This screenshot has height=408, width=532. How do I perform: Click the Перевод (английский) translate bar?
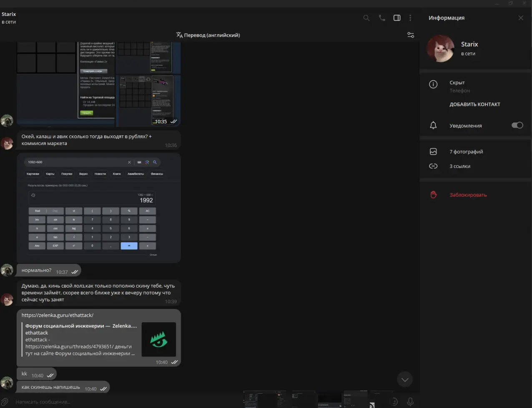(x=208, y=35)
